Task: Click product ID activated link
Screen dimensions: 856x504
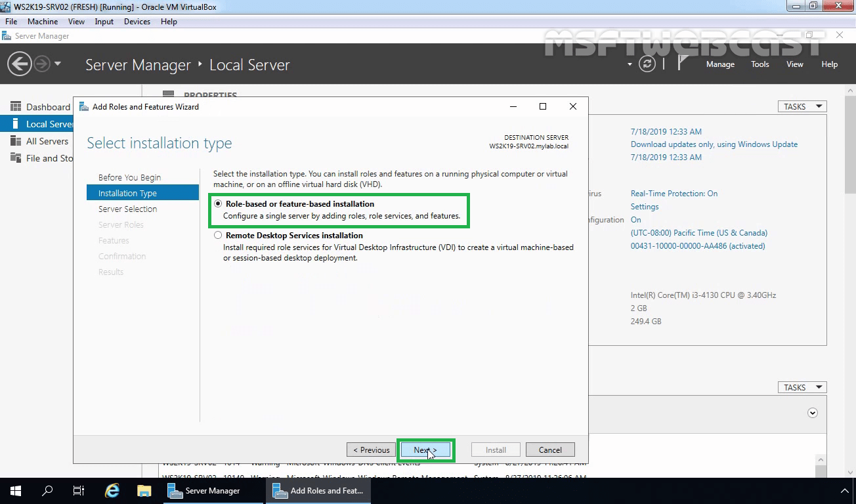Action: coord(698,246)
